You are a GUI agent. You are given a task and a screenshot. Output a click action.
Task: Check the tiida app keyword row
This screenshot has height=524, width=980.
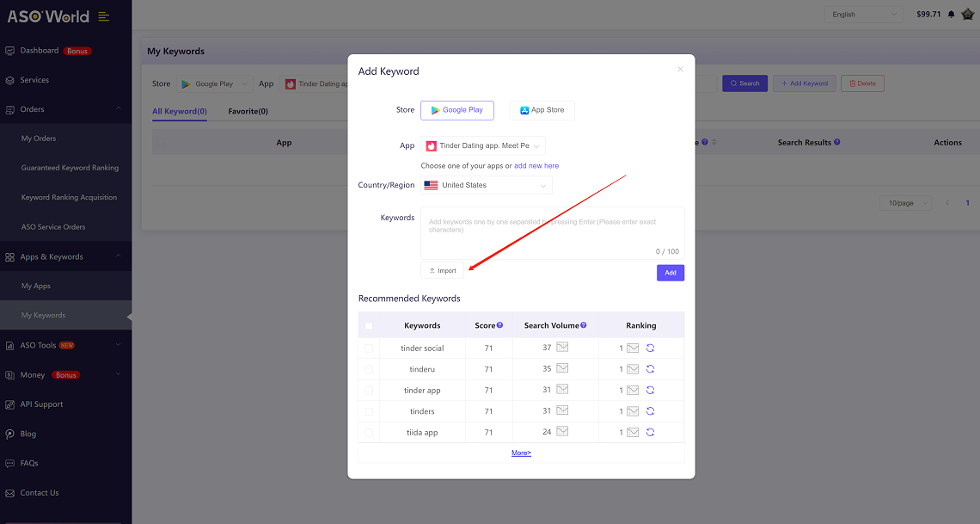click(369, 433)
